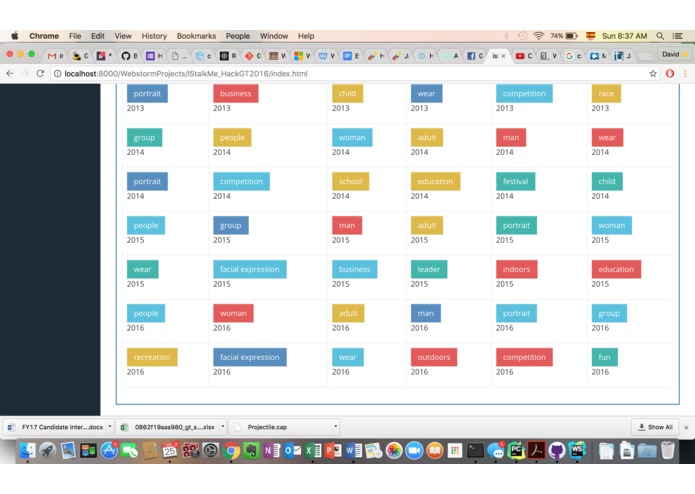Expand options arrow for the xlsx download
Screen dimensions: 695x494
223,427
